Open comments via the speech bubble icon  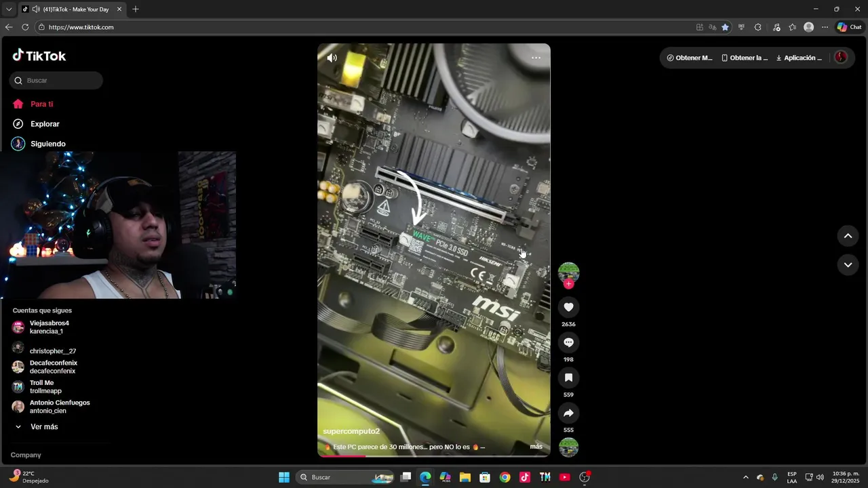click(568, 342)
